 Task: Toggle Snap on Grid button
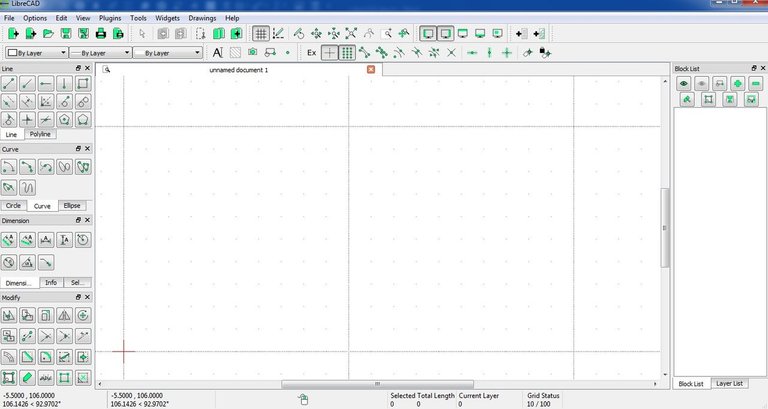[347, 52]
